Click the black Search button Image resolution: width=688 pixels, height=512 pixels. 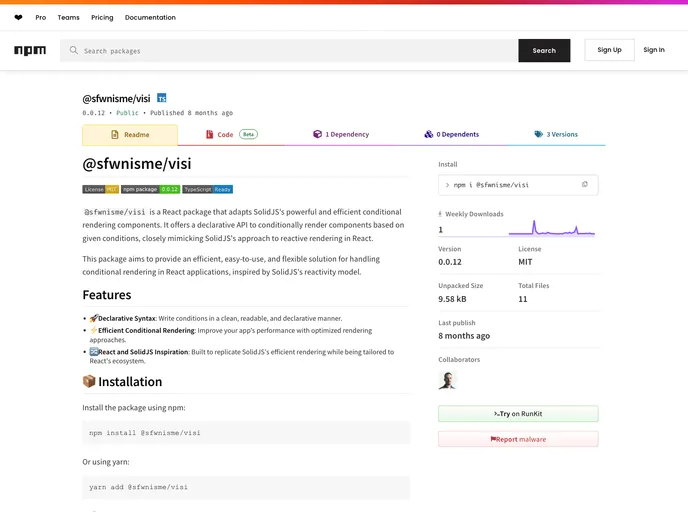544,50
